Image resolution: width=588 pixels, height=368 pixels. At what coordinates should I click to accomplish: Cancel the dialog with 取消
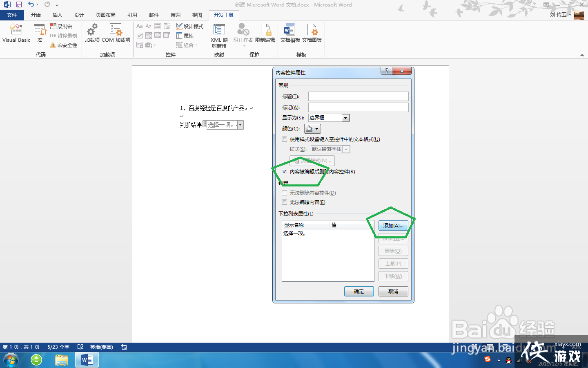[393, 292]
